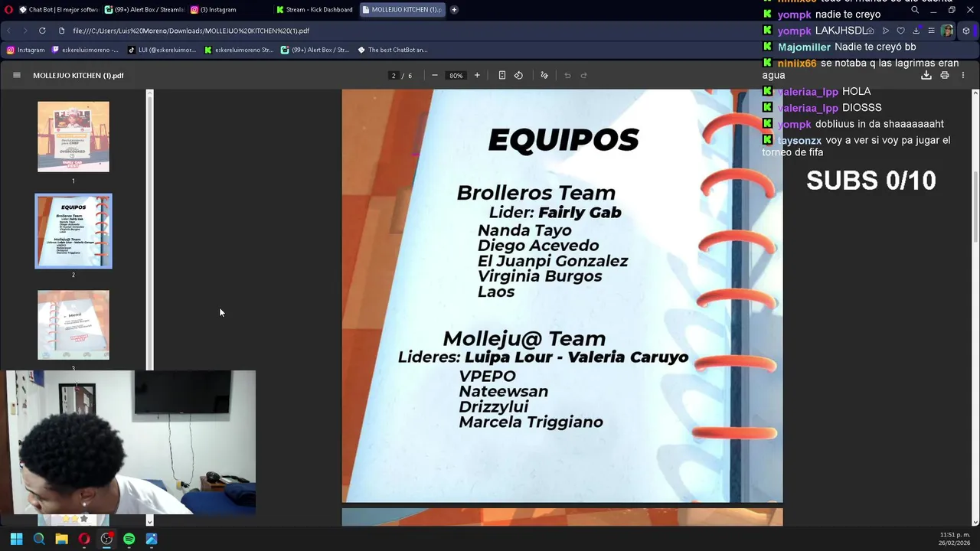Image resolution: width=980 pixels, height=551 pixels.
Task: Open Windows Start menu
Action: tap(16, 539)
